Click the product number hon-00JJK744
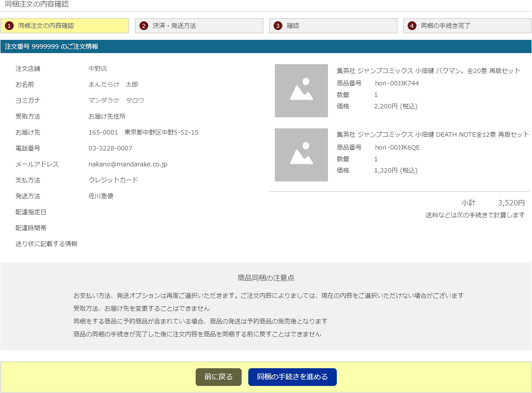532x393 pixels. coord(397,83)
